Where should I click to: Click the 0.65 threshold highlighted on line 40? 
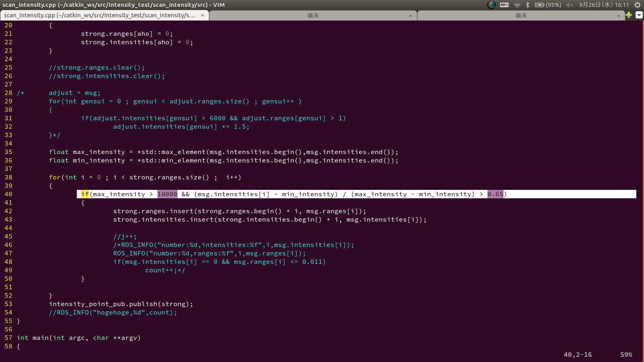coord(495,194)
